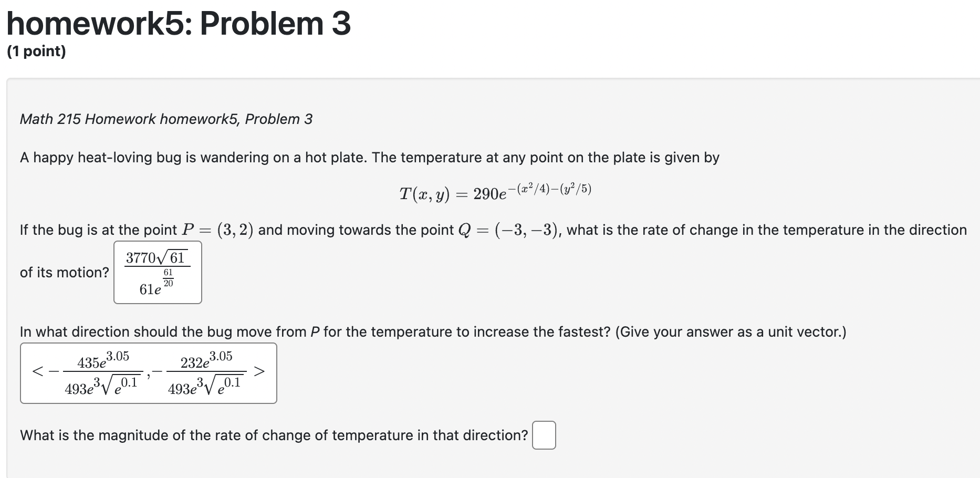Viewport: 980px width, 478px height.
Task: Click the 232e^3.05 term in the vector answer
Action: 205,359
